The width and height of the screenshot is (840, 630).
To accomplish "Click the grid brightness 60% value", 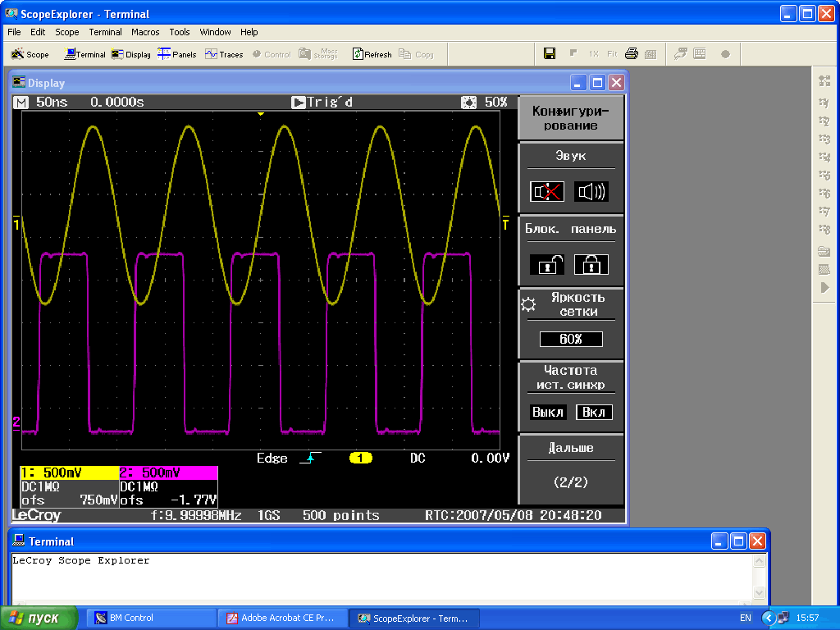I will 571,339.
